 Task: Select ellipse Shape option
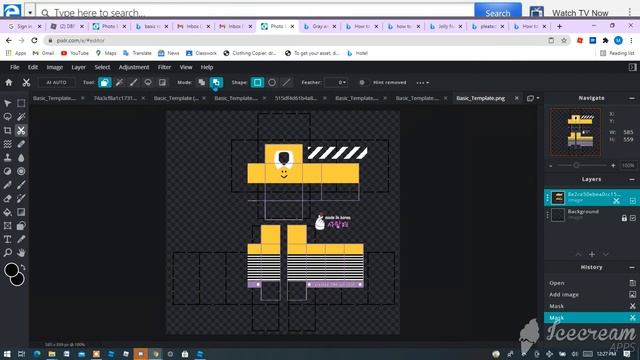click(272, 82)
